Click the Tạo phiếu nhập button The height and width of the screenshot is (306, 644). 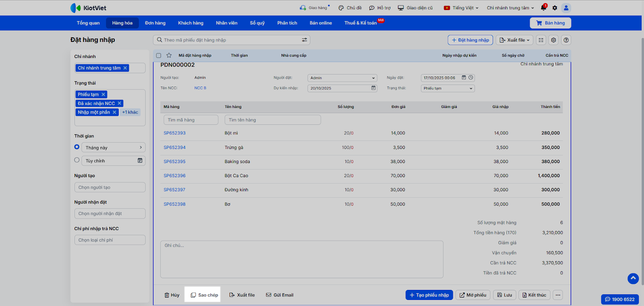click(429, 295)
